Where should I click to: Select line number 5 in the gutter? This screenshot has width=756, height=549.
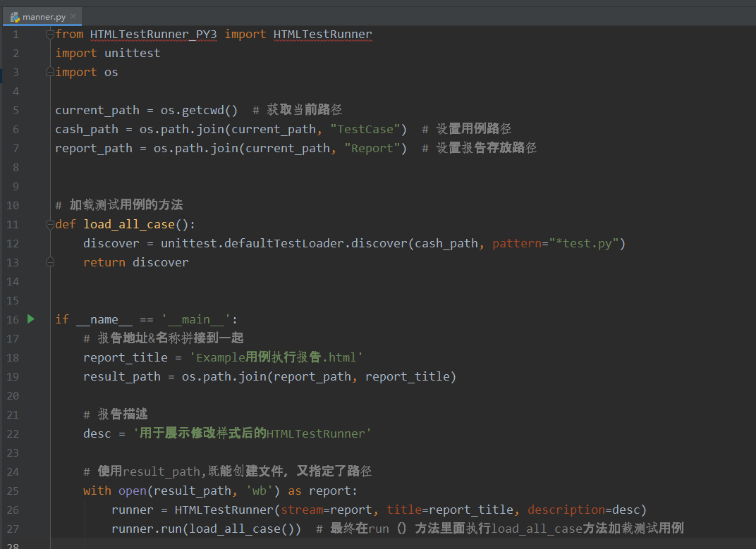(x=16, y=111)
